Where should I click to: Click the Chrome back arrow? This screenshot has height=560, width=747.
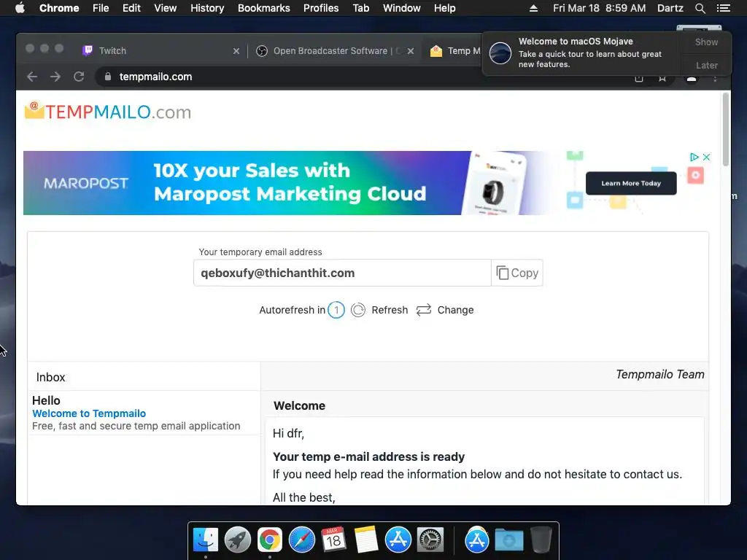[x=32, y=77]
